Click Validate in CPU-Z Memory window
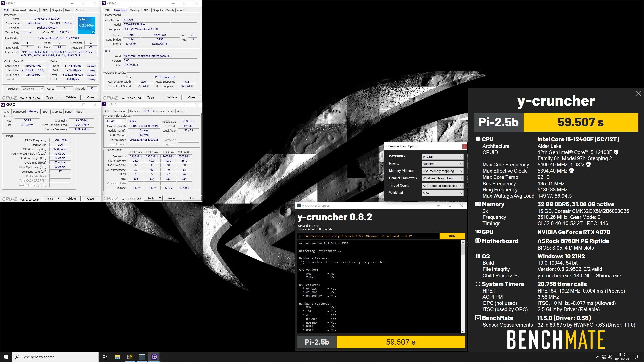The height and width of the screenshot is (362, 644). coord(71,199)
